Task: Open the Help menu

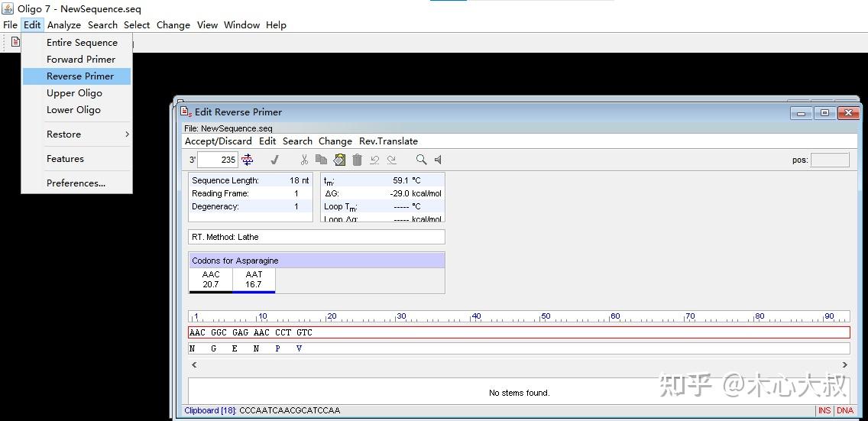Action: [276, 25]
